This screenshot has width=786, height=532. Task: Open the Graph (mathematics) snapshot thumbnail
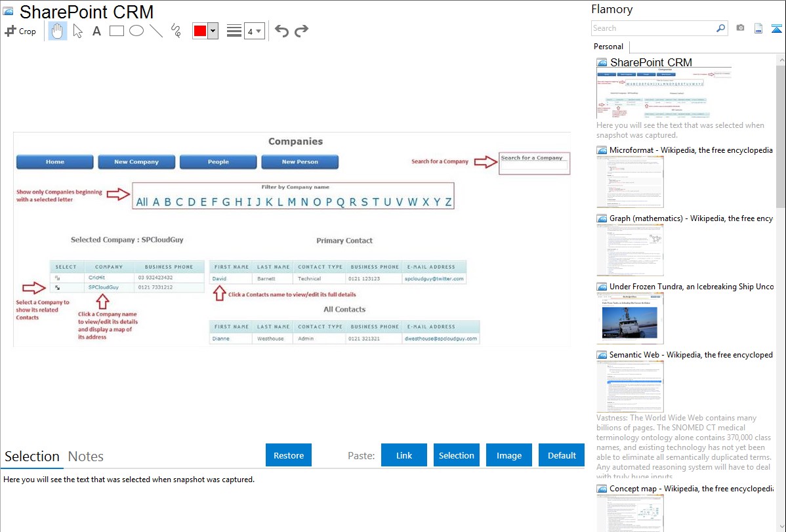point(630,250)
